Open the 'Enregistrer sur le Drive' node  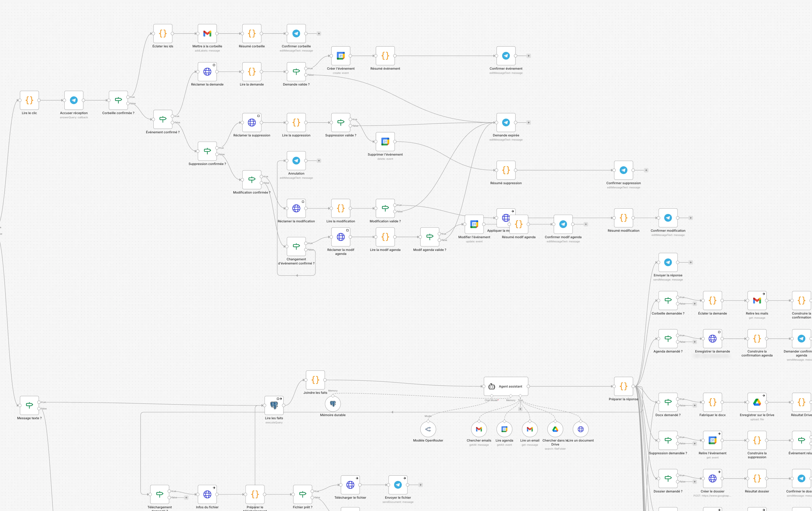pos(757,402)
